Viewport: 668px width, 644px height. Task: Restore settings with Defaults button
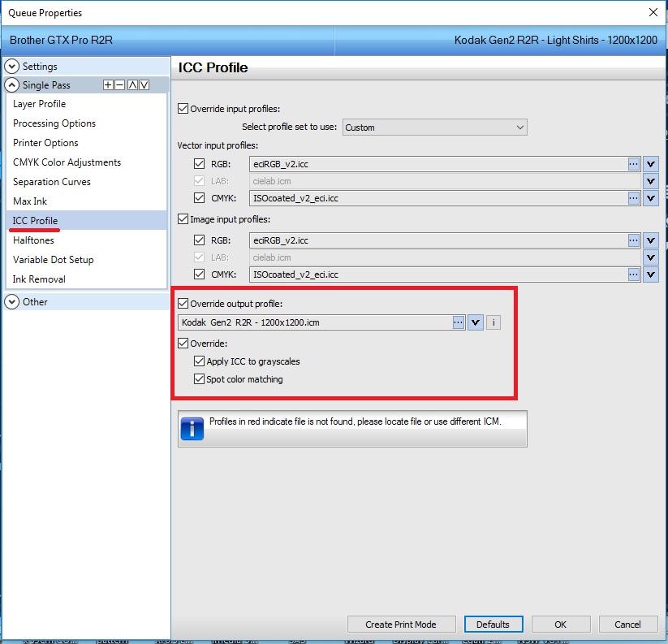pyautogui.click(x=493, y=625)
